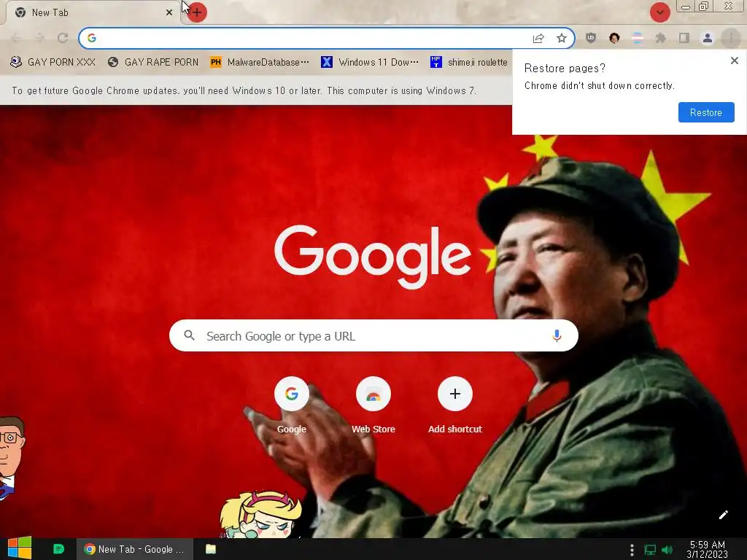Click the Add shortcut tile
This screenshot has height=560, width=747.
click(455, 405)
